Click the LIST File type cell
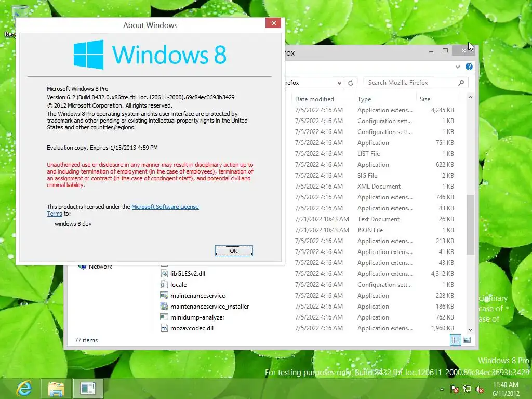 [x=368, y=154]
